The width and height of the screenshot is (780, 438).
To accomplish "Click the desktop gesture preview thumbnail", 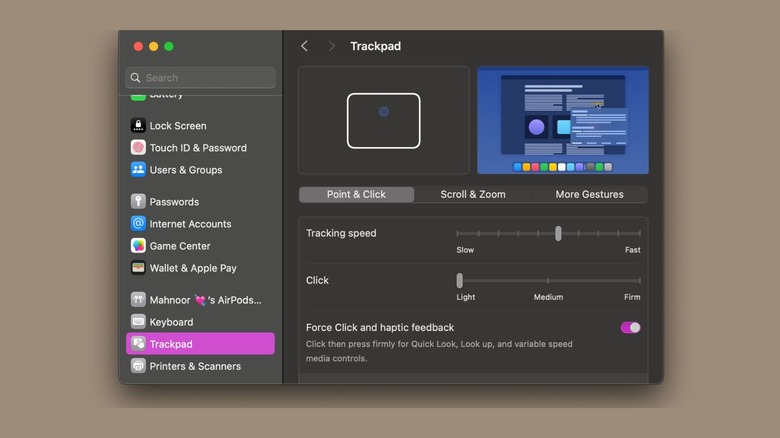I will pyautogui.click(x=562, y=120).
